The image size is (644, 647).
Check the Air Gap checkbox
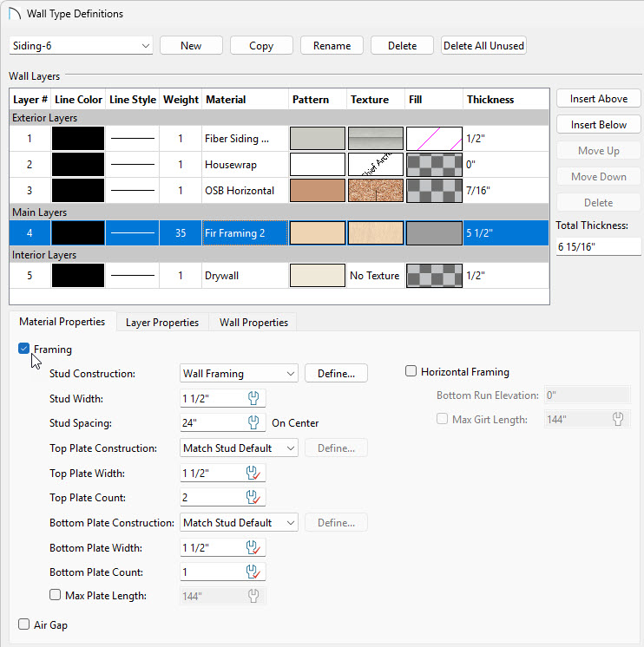(24, 624)
